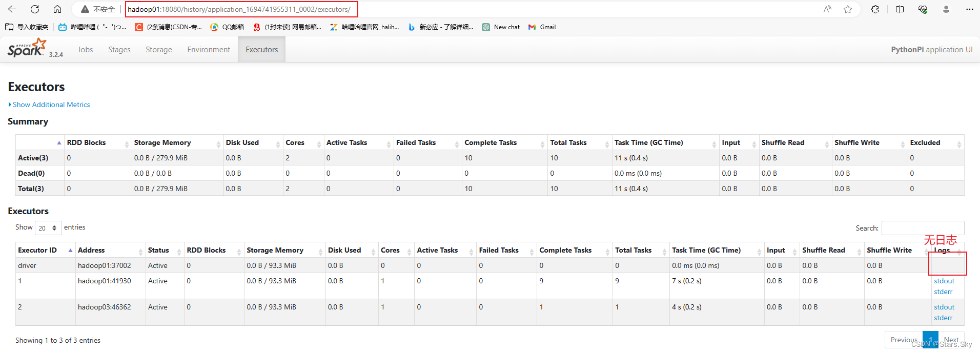The image size is (980, 353).
Task: Go to the browser home page icon
Action: (x=57, y=9)
